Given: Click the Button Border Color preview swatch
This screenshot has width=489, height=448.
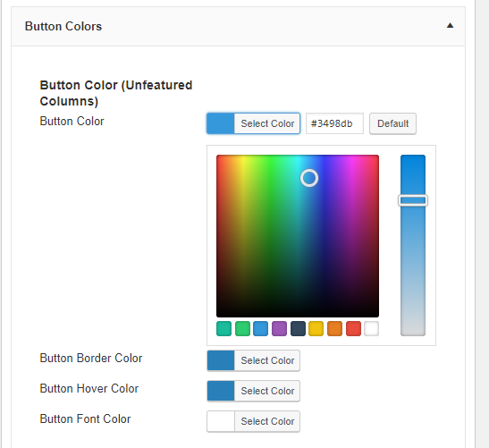Looking at the screenshot, I should pyautogui.click(x=221, y=360).
